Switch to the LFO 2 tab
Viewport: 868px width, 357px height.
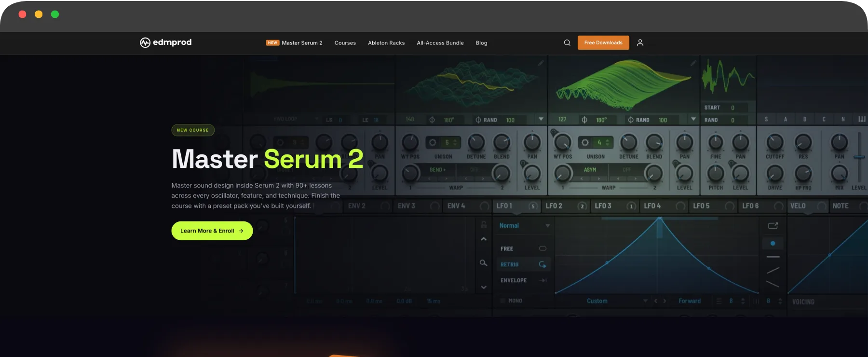pyautogui.click(x=565, y=206)
